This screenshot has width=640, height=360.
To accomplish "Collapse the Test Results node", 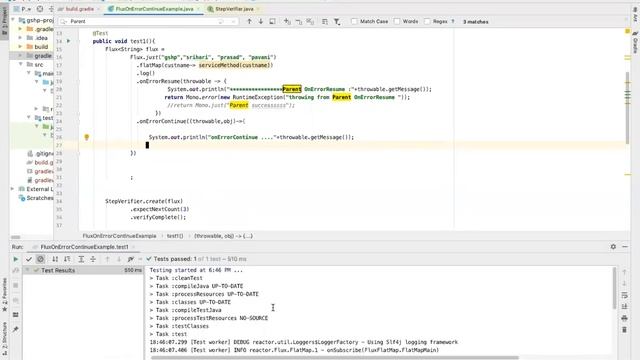I will 27,270.
